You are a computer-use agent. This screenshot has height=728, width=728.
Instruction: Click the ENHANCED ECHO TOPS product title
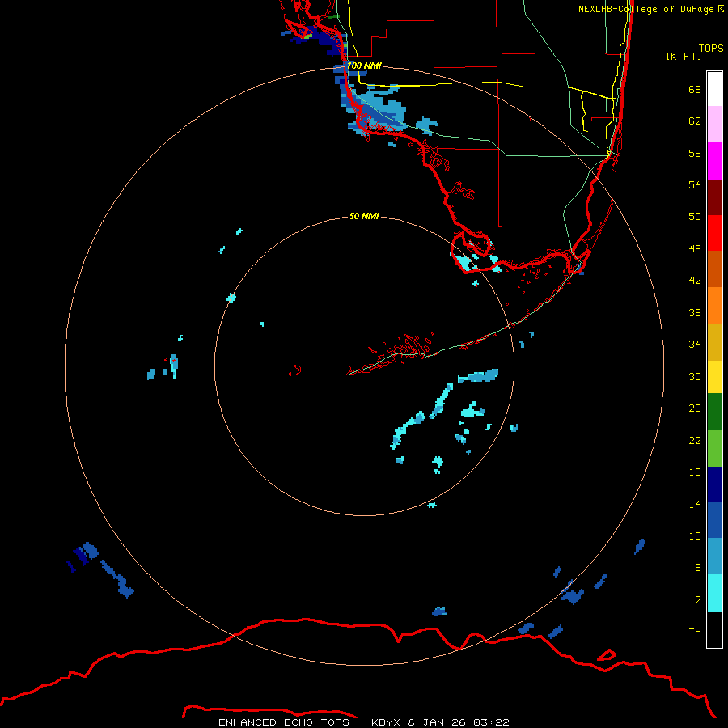pos(284,722)
